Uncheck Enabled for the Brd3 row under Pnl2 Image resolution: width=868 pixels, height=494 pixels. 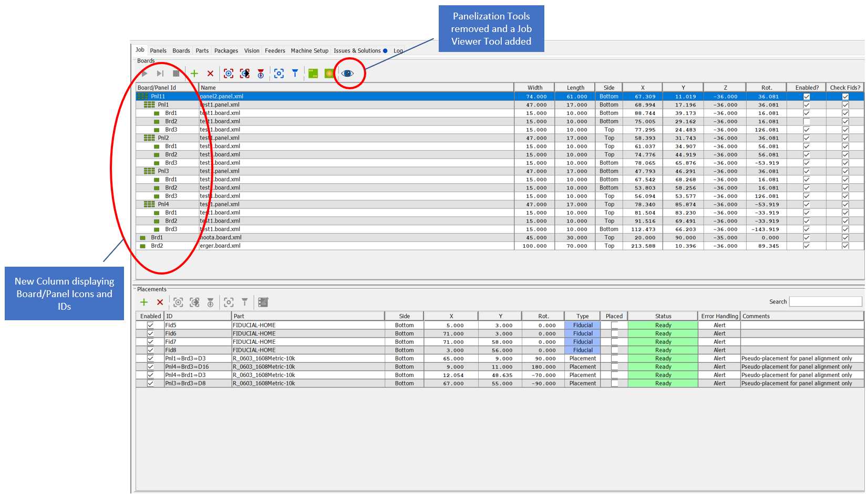click(x=807, y=163)
